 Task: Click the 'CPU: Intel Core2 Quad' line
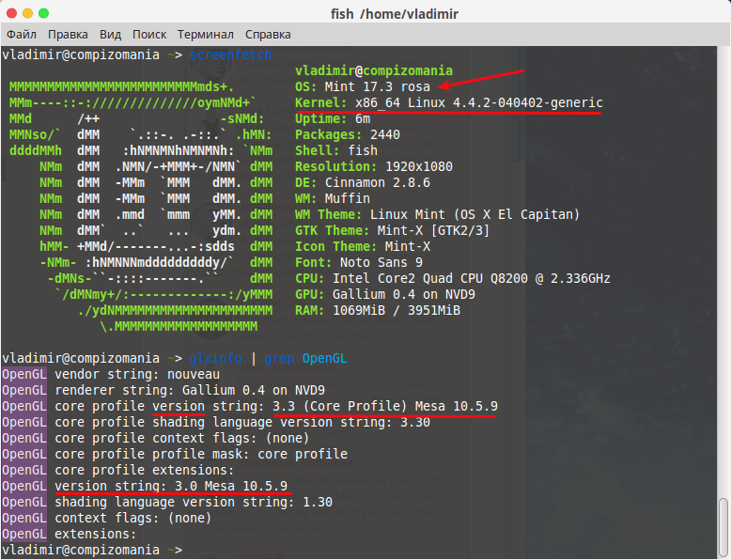click(453, 278)
